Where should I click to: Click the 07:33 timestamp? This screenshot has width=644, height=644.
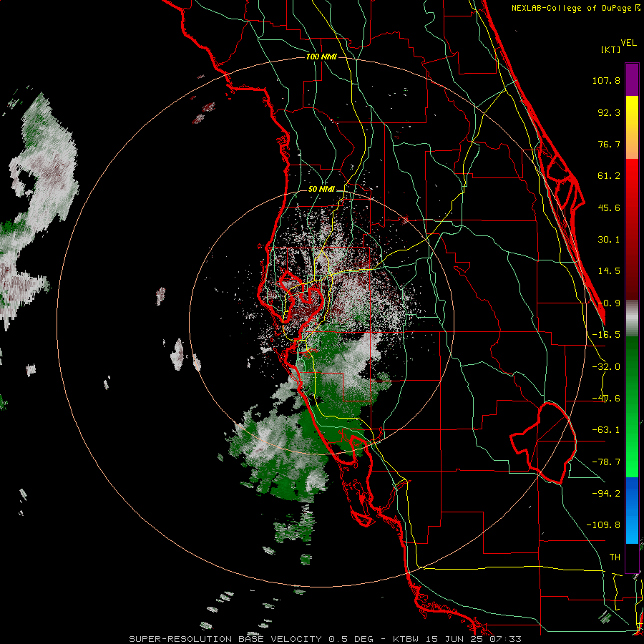click(x=507, y=639)
